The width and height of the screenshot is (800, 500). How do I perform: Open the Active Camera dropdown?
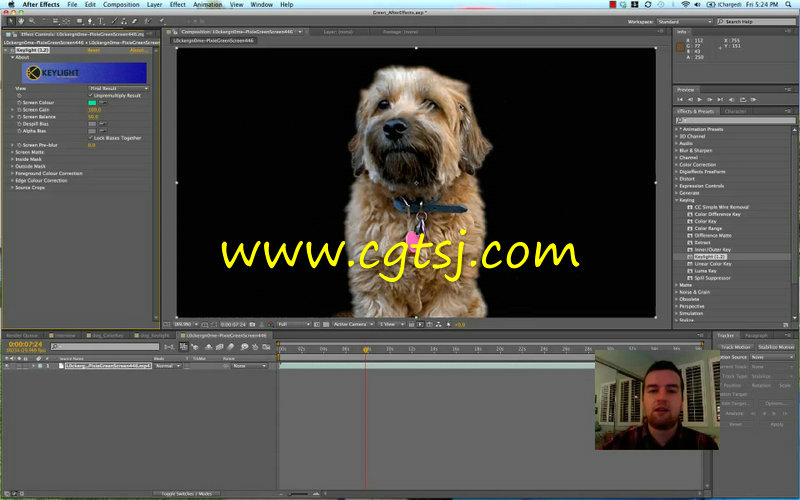coord(353,324)
